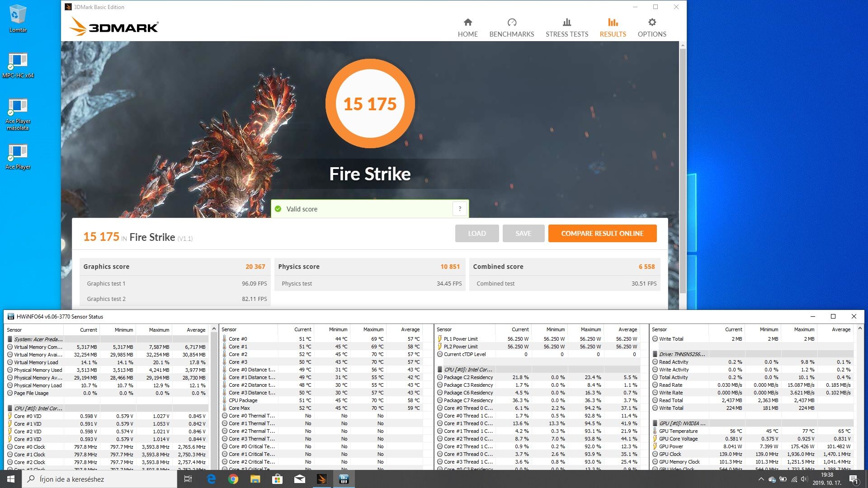
Task: Select the RESULTS tab
Action: point(613,28)
